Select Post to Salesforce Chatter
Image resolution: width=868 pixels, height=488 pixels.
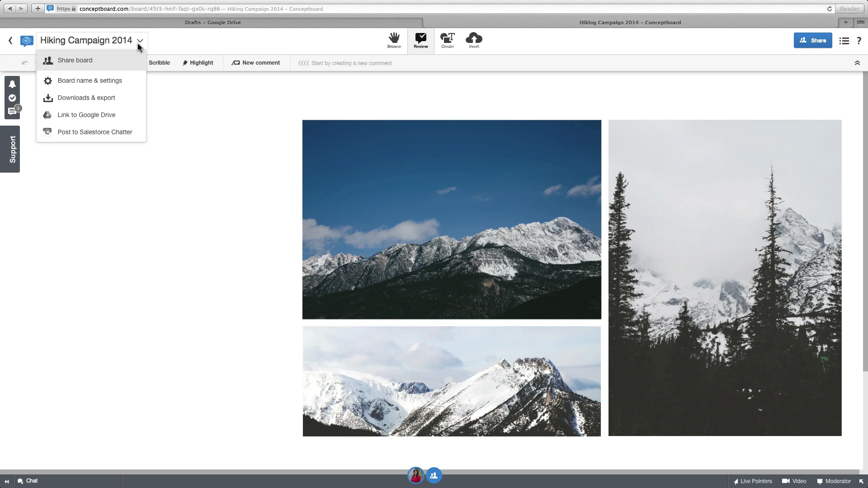91,132
